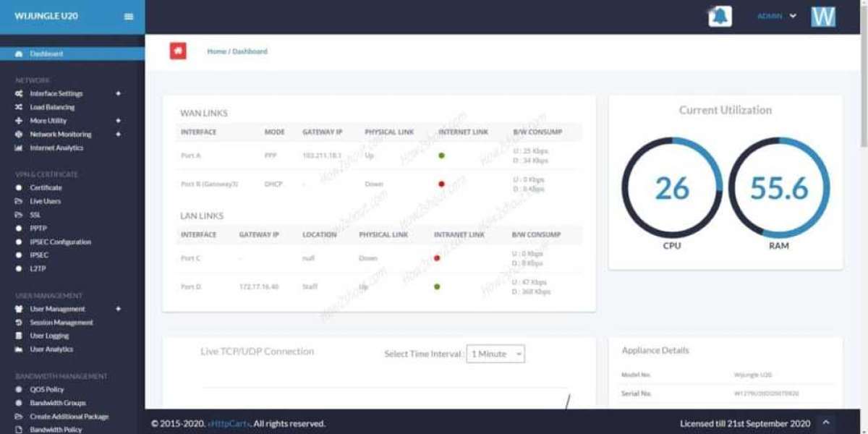Select the User Logging sidebar icon

[x=17, y=335]
